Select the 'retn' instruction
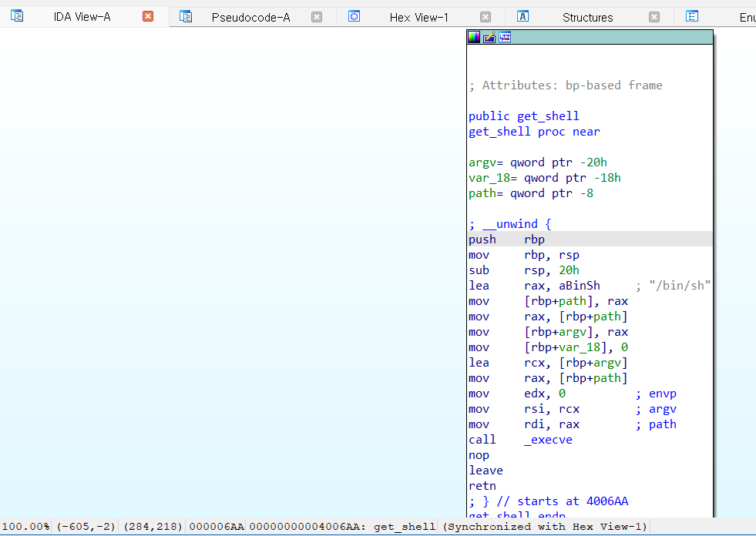This screenshot has width=756, height=536. (482, 486)
